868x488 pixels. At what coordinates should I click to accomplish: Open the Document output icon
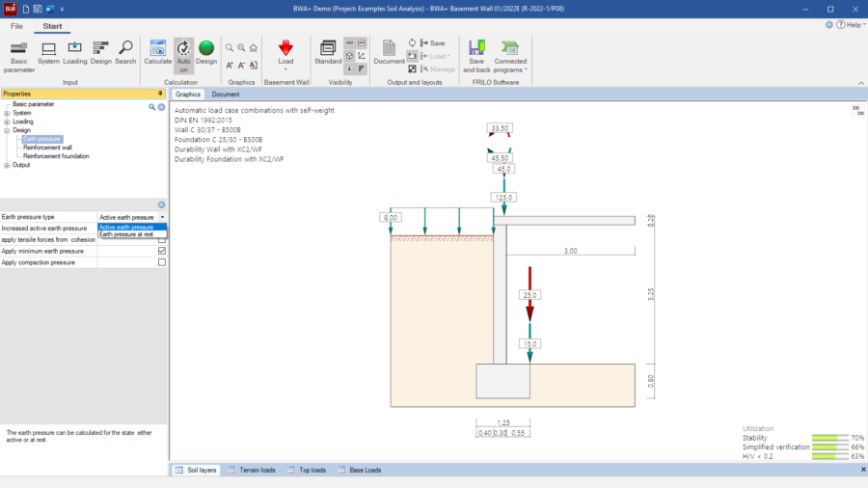pyautogui.click(x=390, y=53)
